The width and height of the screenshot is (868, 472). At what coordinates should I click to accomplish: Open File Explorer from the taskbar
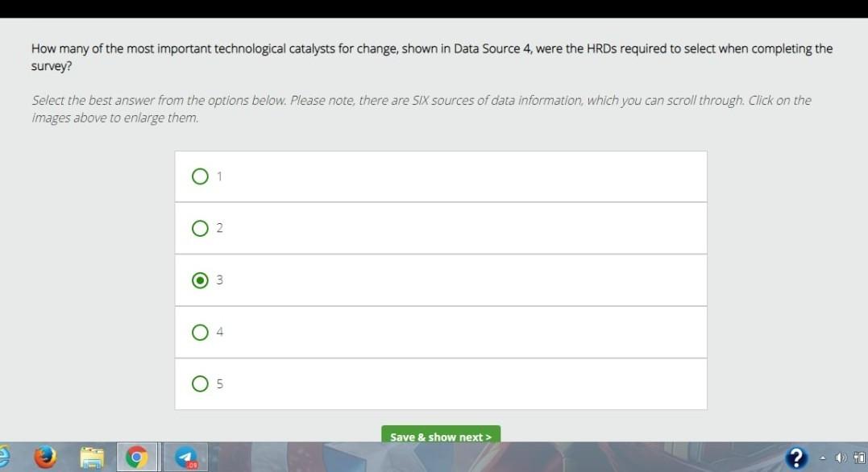(91, 457)
